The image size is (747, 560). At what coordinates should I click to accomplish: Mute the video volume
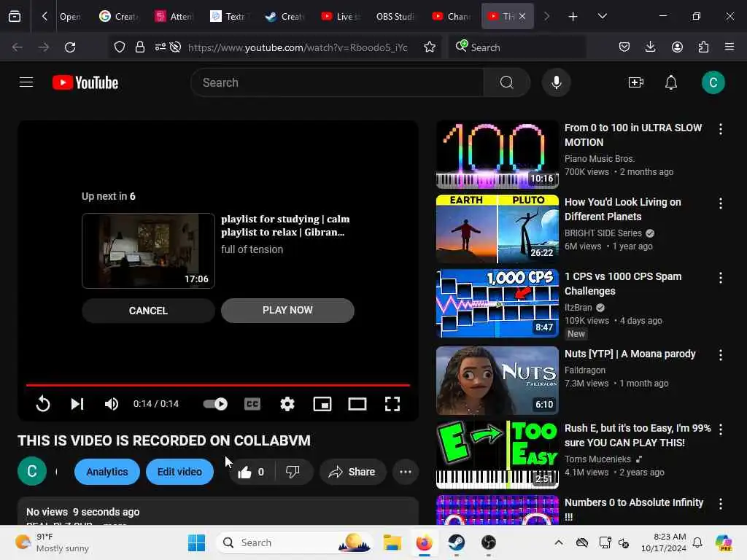[111, 404]
